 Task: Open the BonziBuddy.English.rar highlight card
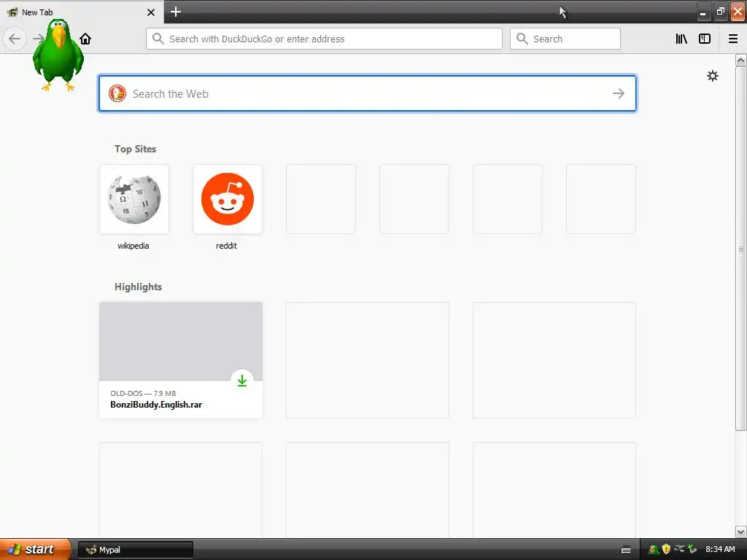pos(181,360)
